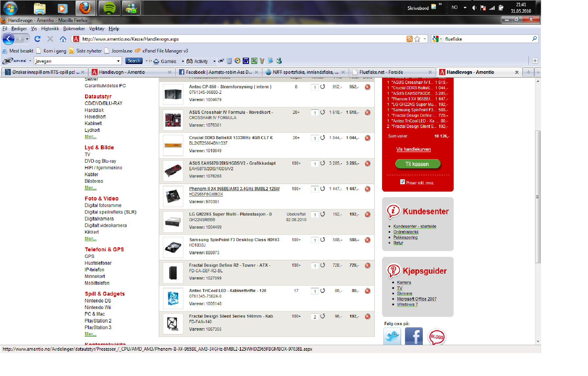588x376 pixels.
Task: Open the Twitter follow icon
Action: coord(392,336)
